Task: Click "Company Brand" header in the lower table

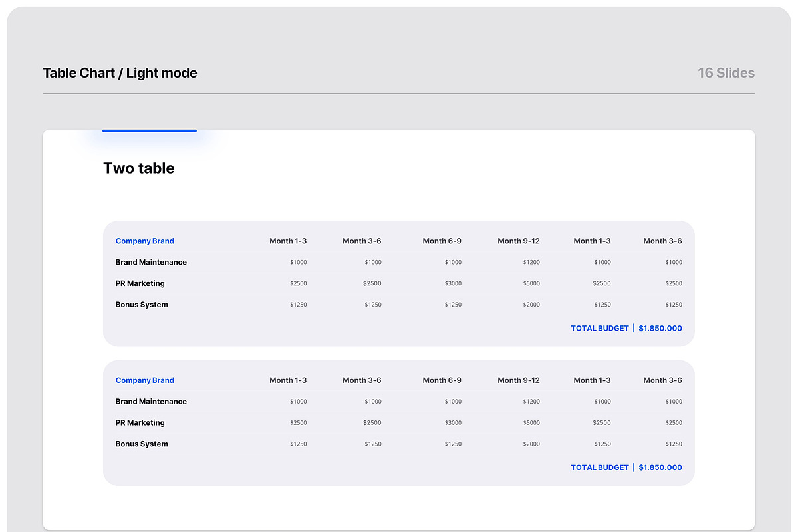Action: coord(145,380)
